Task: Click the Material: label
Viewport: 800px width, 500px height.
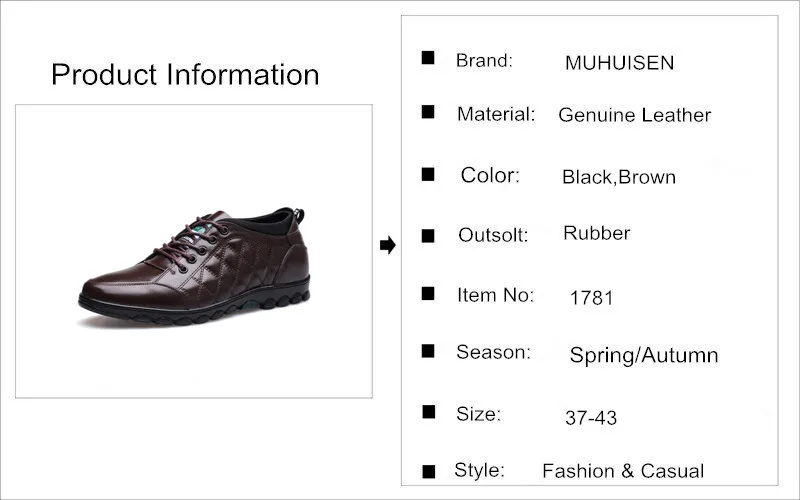Action: coord(496,114)
